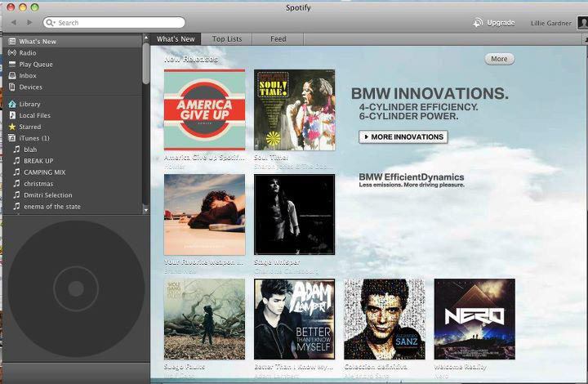
Task: Click the Inbox sidebar icon
Action: [12, 75]
